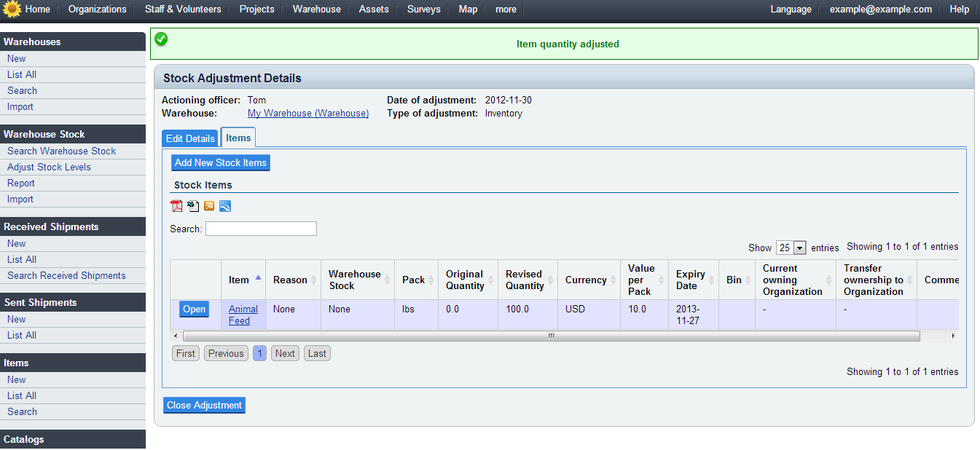Click Add New Stock Items button
The height and width of the screenshot is (450, 980).
(221, 162)
